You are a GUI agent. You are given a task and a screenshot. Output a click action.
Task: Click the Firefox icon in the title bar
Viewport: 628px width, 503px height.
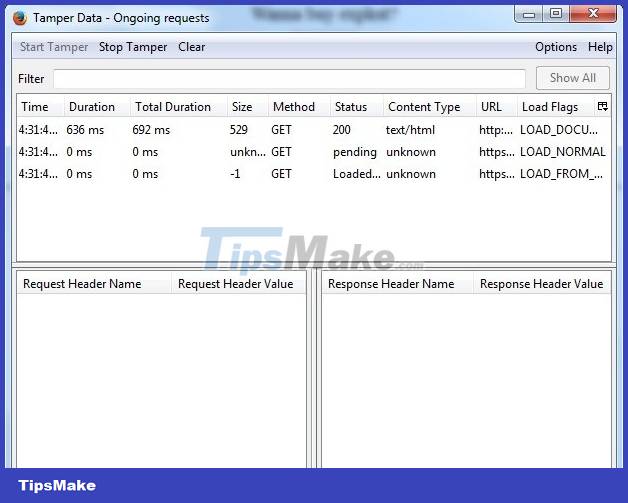pos(20,18)
